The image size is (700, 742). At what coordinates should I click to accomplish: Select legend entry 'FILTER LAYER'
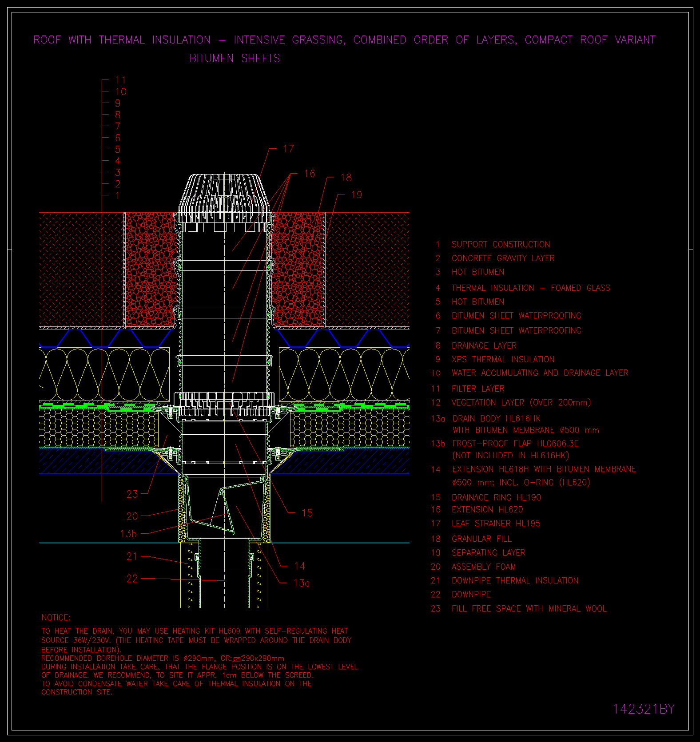pos(478,389)
